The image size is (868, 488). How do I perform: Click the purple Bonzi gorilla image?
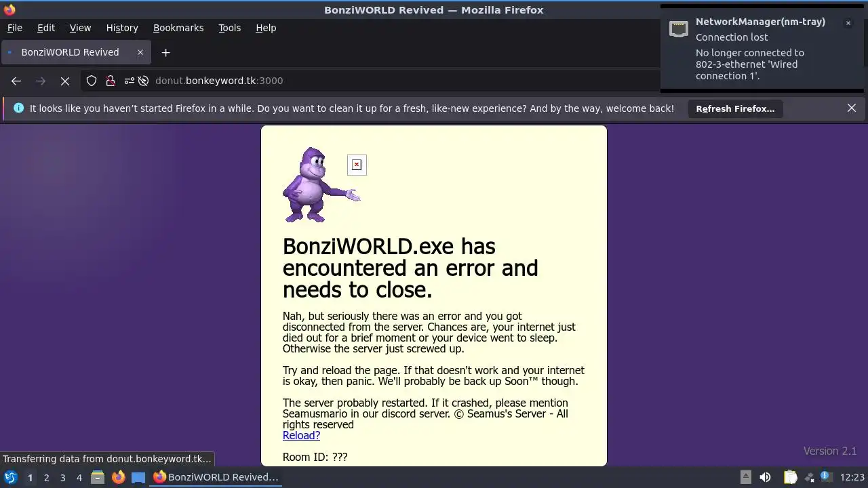point(321,185)
